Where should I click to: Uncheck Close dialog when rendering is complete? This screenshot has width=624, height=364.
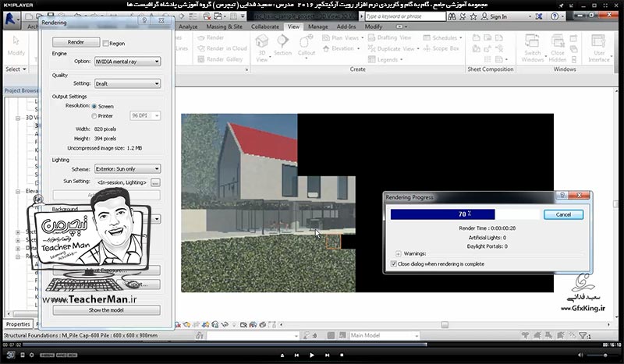point(394,263)
